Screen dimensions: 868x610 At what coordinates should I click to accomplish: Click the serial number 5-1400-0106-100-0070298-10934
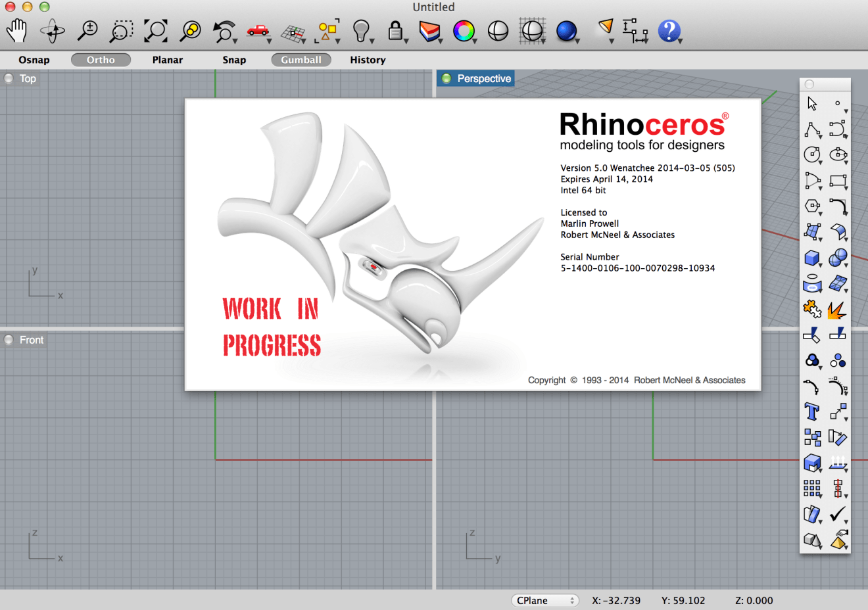(x=638, y=268)
